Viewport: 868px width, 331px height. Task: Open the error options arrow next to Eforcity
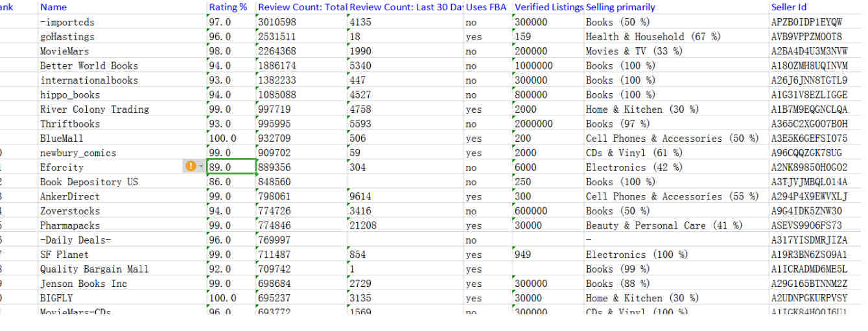click(201, 166)
